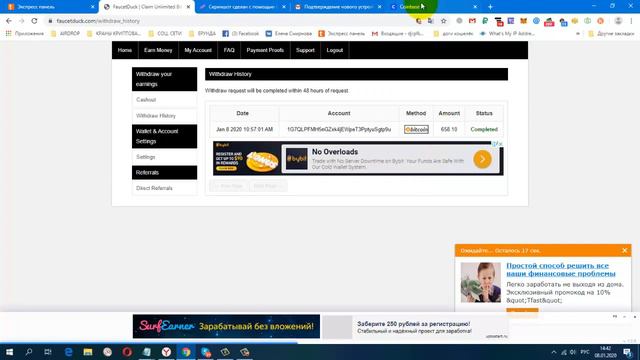
Task: Open the Facebook bookmark
Action: click(241, 34)
